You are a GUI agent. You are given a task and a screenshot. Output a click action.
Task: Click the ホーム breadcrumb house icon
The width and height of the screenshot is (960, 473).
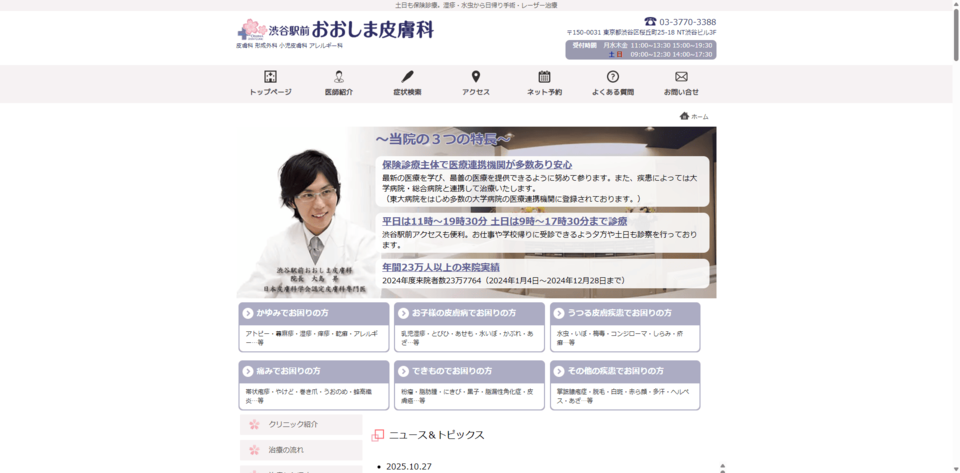[x=684, y=116]
